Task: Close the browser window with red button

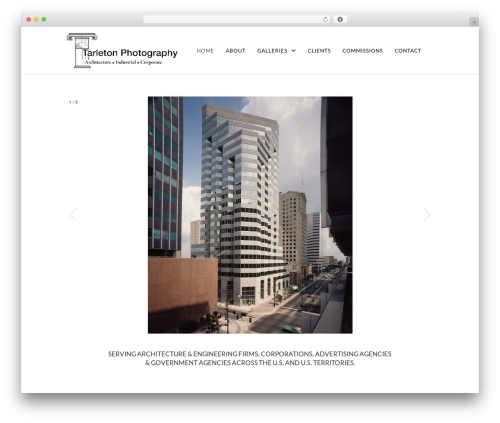Action: point(29,19)
